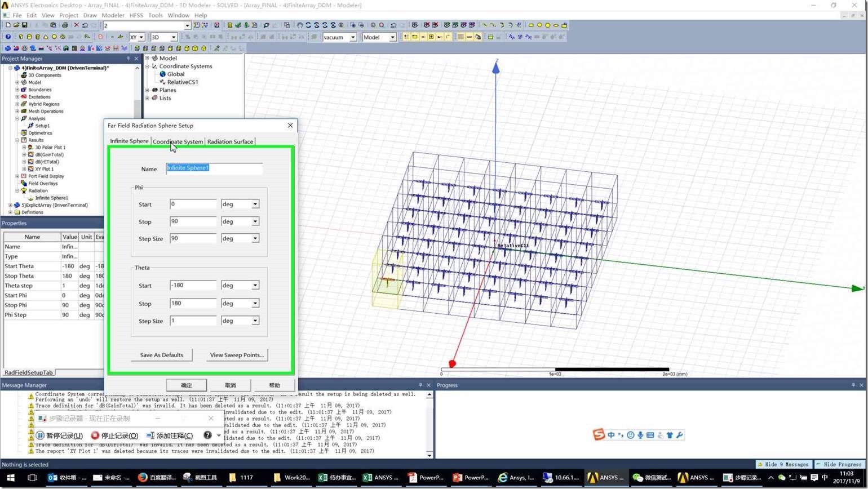Click the blue Help question mark icon
Viewport: 868px width, 489px height.
coord(8,37)
